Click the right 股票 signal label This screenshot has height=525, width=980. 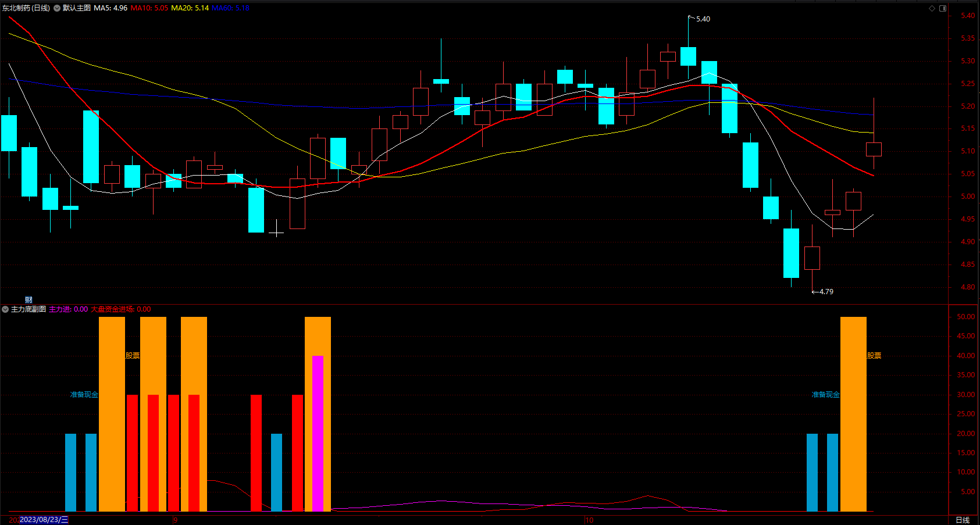pos(874,356)
